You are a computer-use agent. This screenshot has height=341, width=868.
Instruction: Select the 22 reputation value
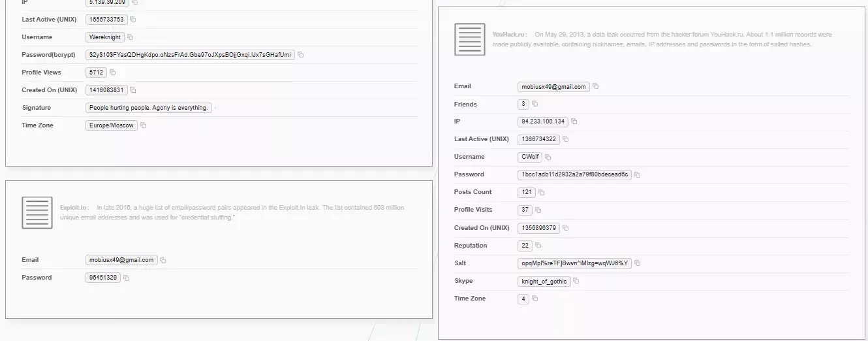[525, 246]
